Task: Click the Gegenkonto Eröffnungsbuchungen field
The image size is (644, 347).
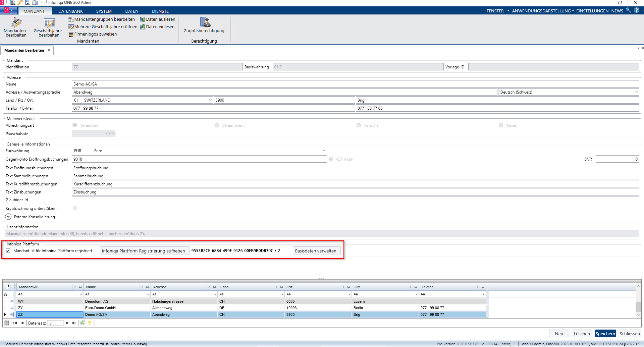Action: 199,159
